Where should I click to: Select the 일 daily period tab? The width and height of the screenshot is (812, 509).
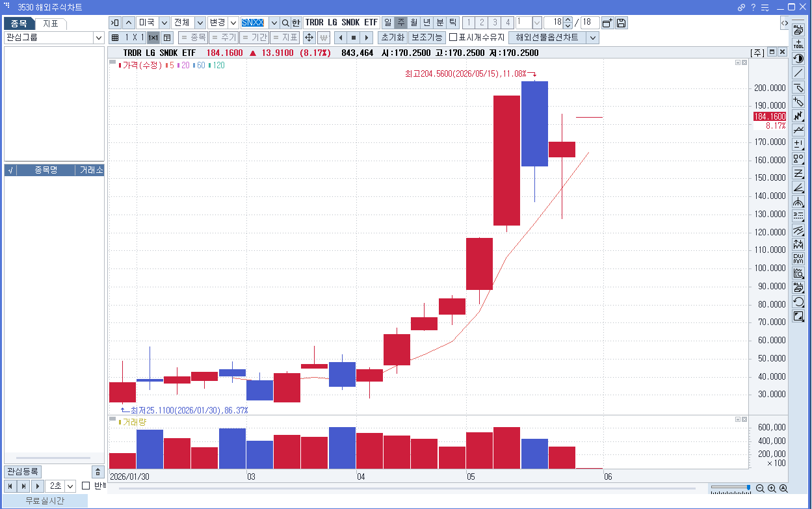click(388, 23)
